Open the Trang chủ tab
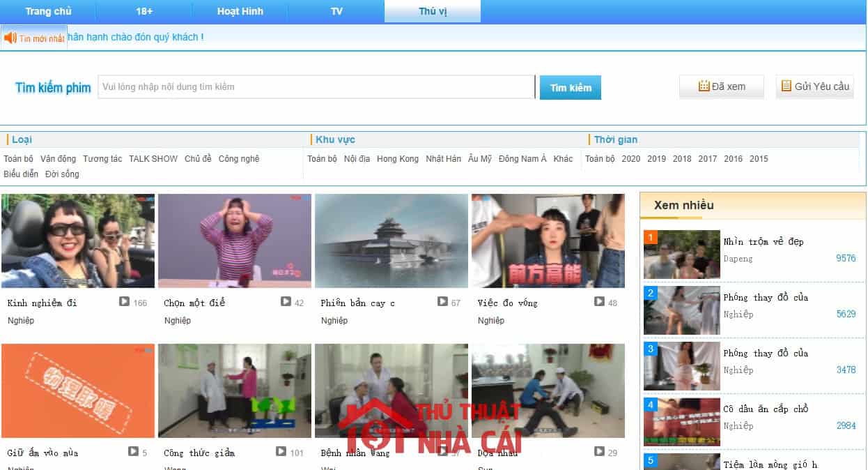868x470 pixels. point(48,11)
